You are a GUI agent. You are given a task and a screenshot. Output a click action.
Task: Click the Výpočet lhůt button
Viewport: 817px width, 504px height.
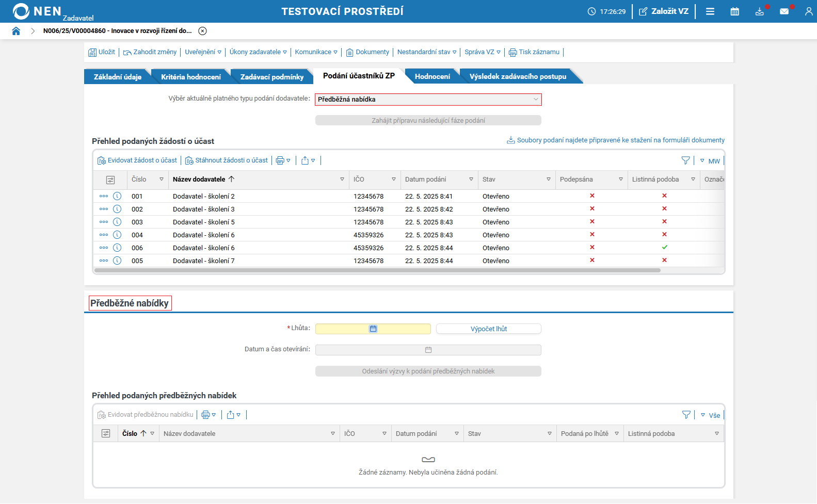coord(488,329)
